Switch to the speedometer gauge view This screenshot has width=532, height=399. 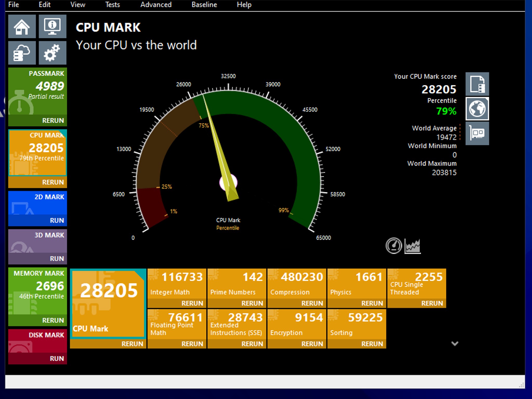394,245
